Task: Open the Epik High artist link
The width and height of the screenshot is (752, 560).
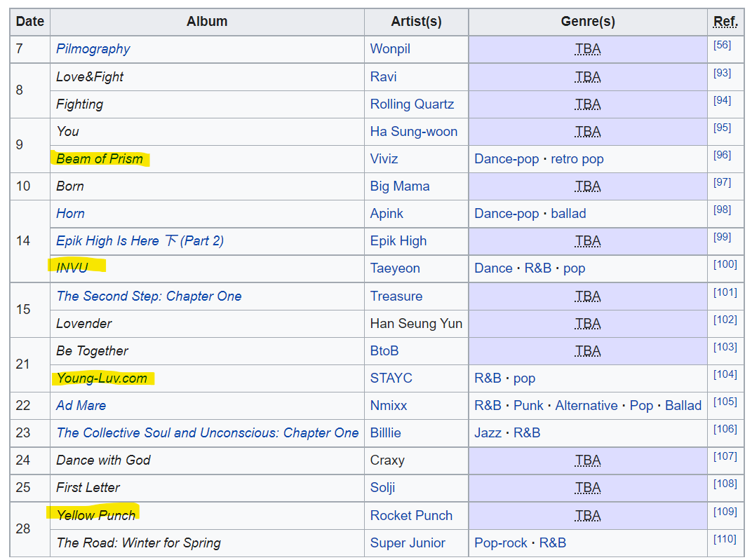Action: click(x=398, y=240)
